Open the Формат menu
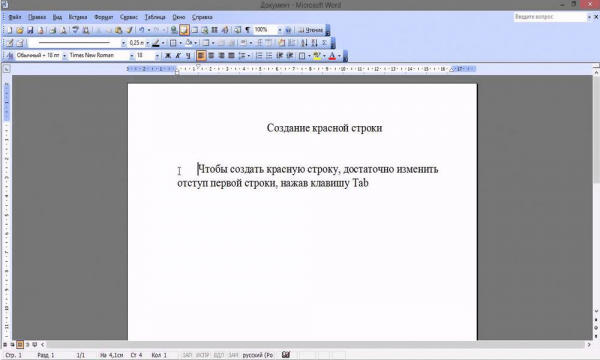This screenshot has height=360, width=600. 103,17
